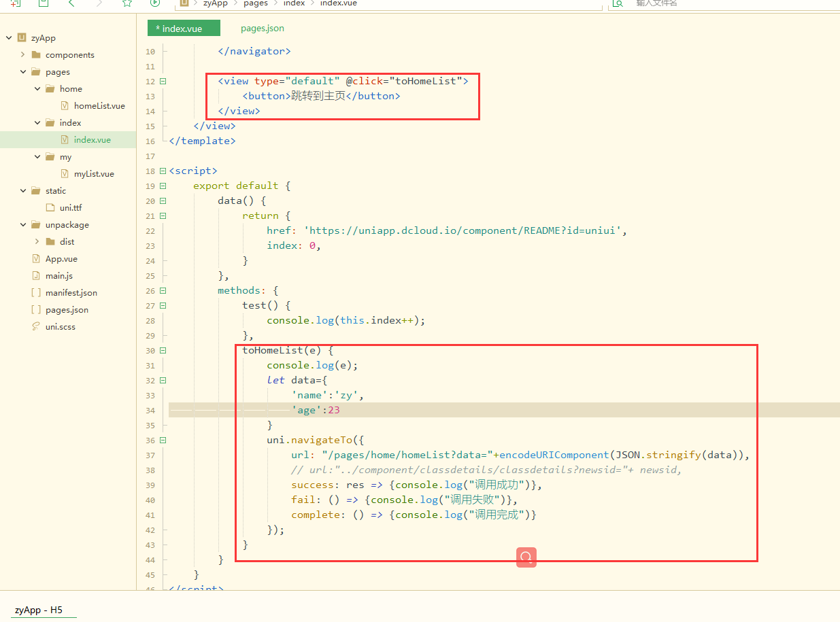Fold the test() function at line 27
840x622 pixels.
(x=163, y=306)
